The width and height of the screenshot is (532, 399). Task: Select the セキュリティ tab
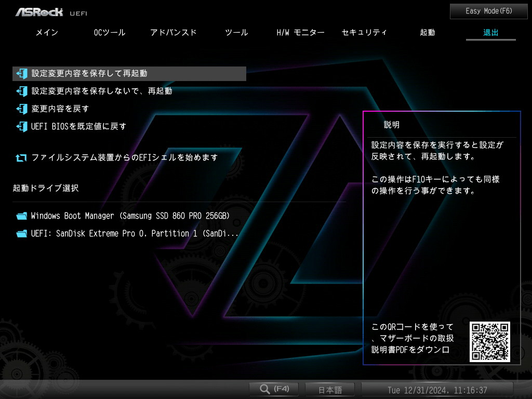364,33
